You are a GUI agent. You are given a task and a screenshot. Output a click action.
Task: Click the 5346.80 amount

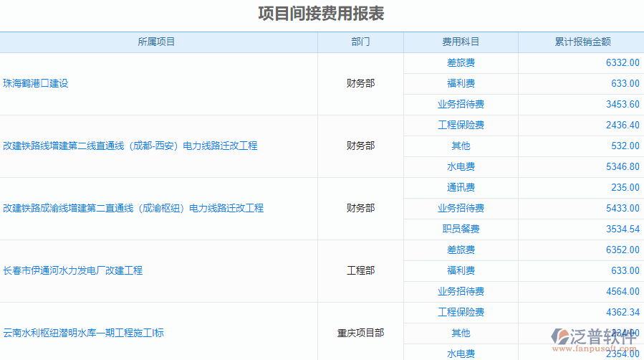click(623, 167)
